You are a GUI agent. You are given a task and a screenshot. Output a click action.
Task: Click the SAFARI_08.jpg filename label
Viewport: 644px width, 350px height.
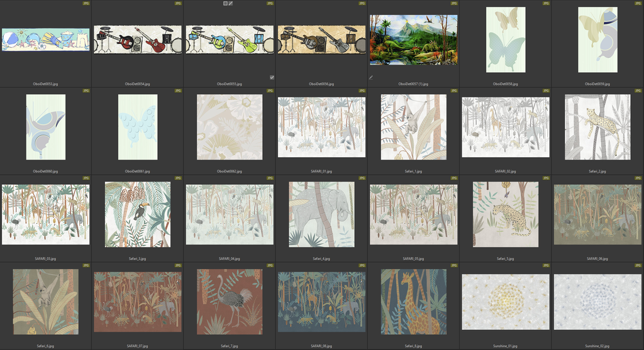[x=321, y=346]
